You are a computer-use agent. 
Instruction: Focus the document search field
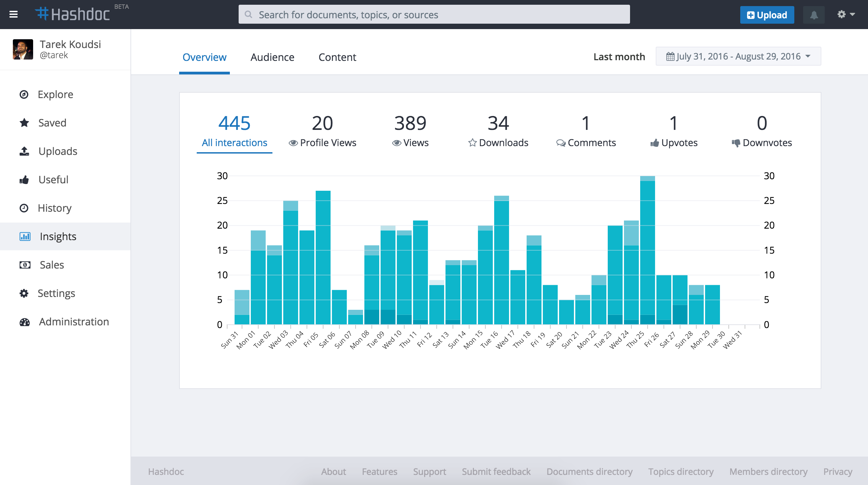pos(434,15)
